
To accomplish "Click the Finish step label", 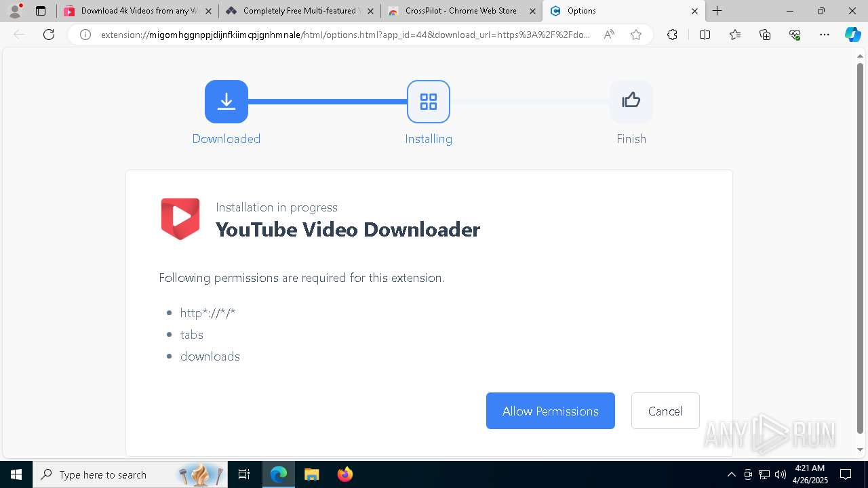I will pyautogui.click(x=631, y=139).
